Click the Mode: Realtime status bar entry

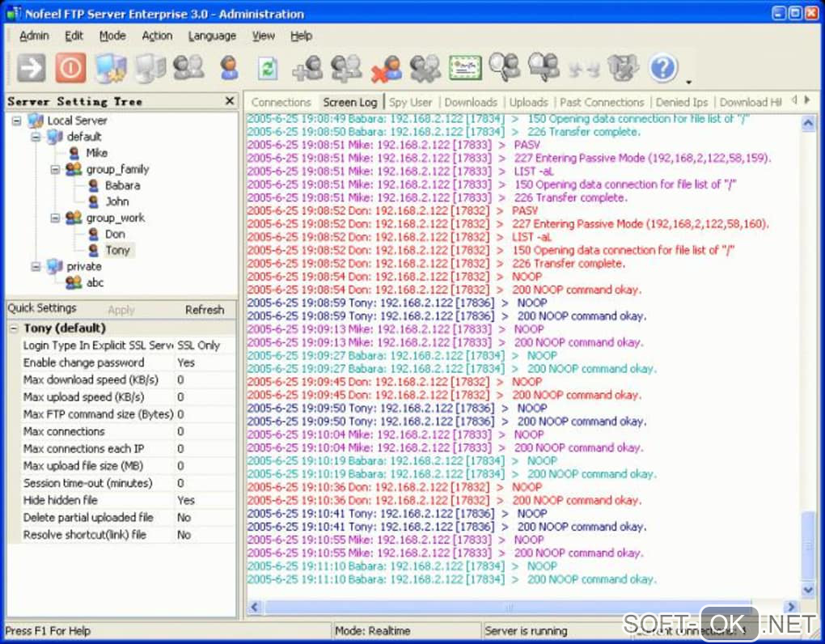pyautogui.click(x=373, y=631)
